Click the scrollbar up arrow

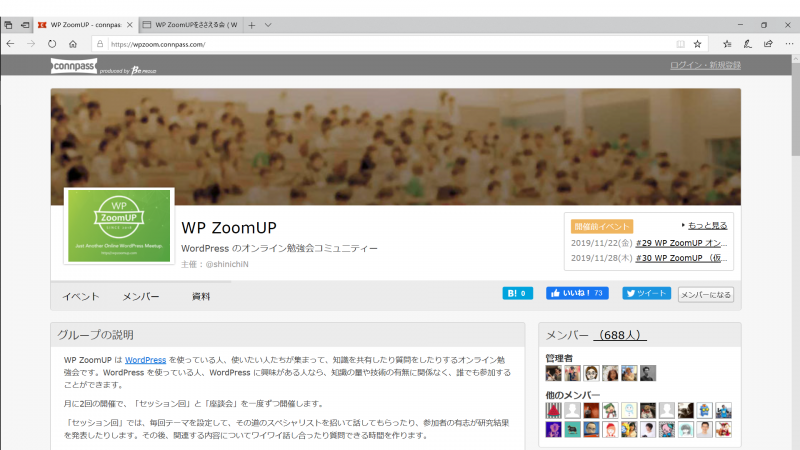[x=795, y=59]
